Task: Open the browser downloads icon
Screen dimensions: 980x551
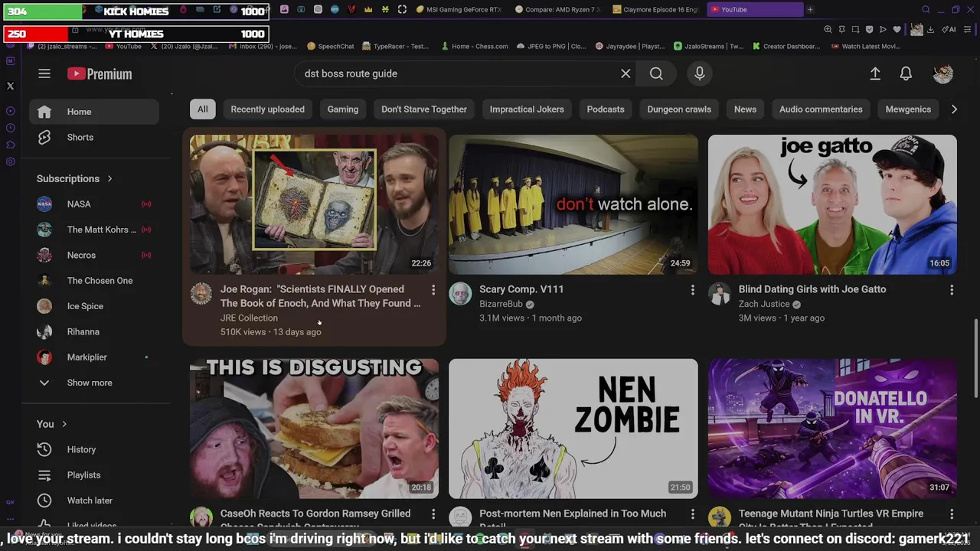Action: click(930, 29)
